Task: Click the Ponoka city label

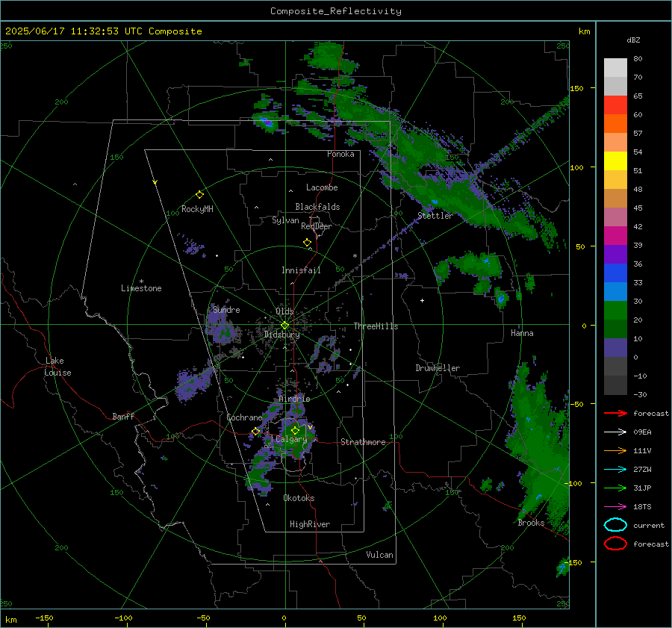Action: [x=340, y=154]
